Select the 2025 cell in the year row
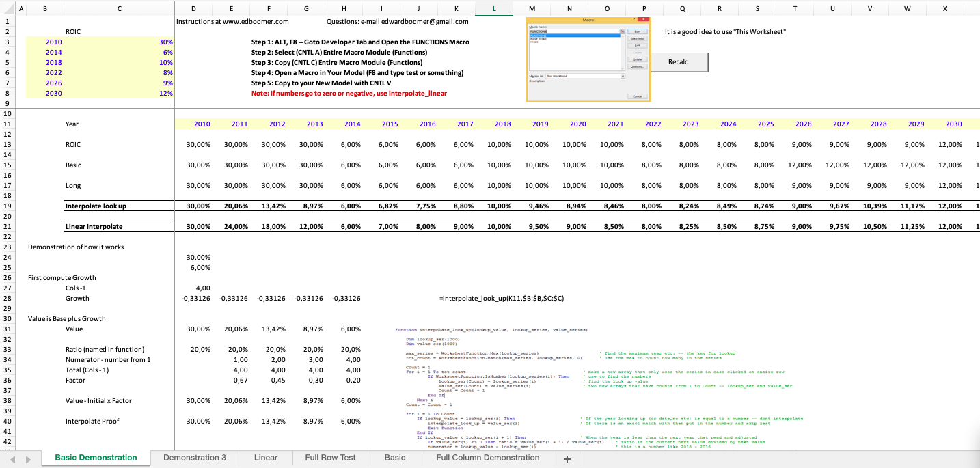Image resolution: width=980 pixels, height=468 pixels. click(x=757, y=124)
